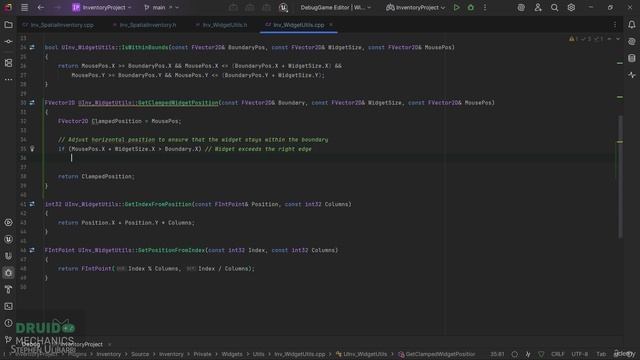This screenshot has width=640, height=360.
Task: Open the Notifications bell
Action: pyautogui.click(x=631, y=25)
